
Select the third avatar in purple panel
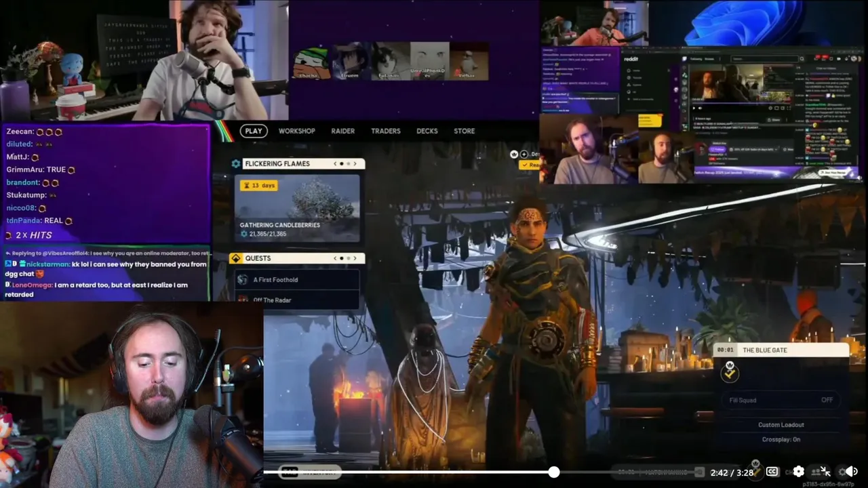click(390, 61)
